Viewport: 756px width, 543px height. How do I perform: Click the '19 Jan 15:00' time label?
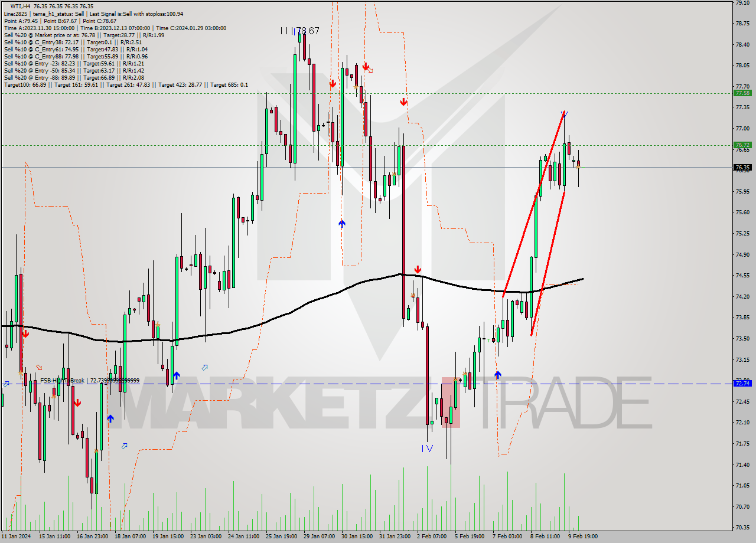pos(168,536)
